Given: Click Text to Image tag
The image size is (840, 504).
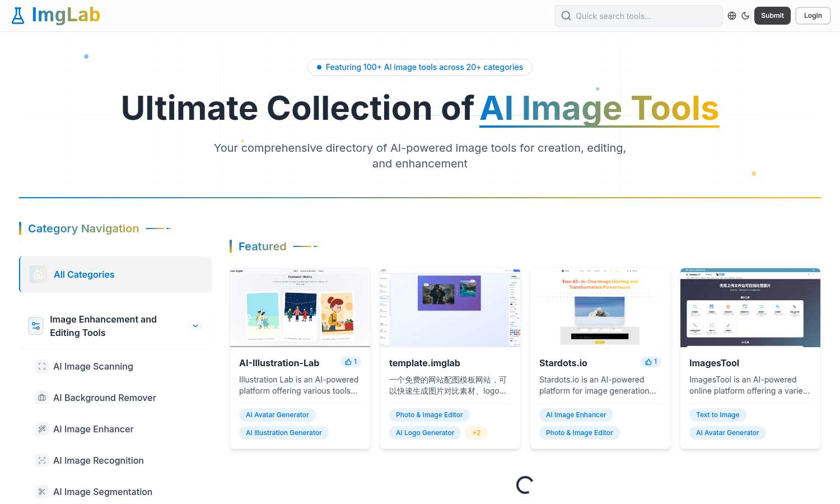Looking at the screenshot, I should click(718, 415).
